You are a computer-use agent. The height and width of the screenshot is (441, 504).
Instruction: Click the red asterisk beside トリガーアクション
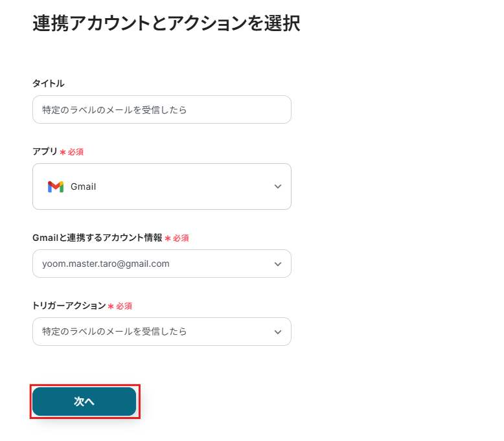111,306
